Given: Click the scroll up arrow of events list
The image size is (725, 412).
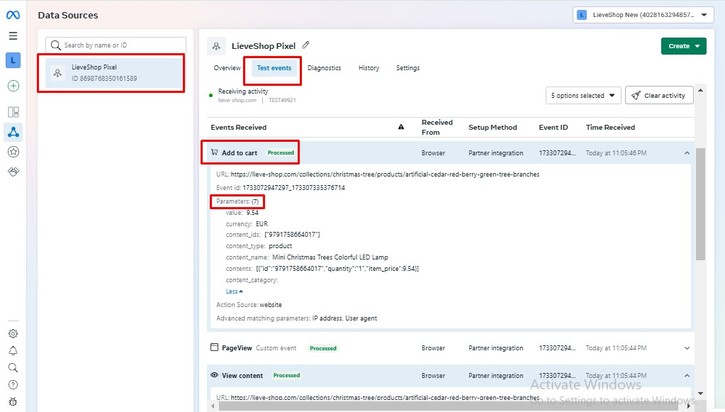Looking at the screenshot, I should click(x=700, y=91).
